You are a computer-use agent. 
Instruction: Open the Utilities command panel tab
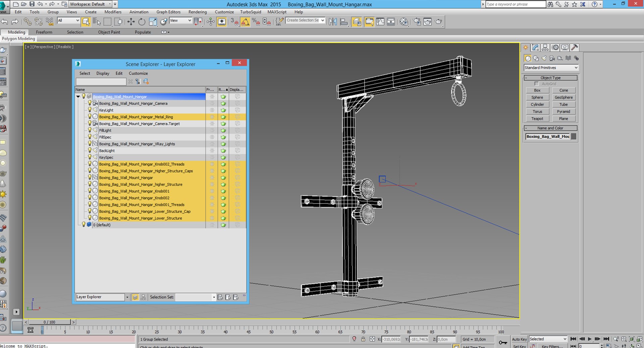[x=575, y=47]
